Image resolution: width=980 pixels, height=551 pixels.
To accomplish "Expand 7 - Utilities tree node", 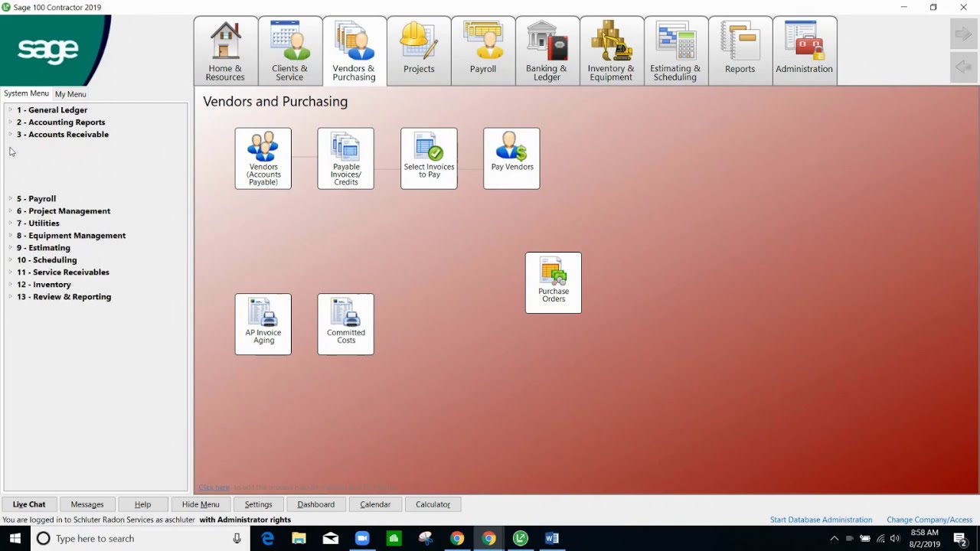I will 11,223.
